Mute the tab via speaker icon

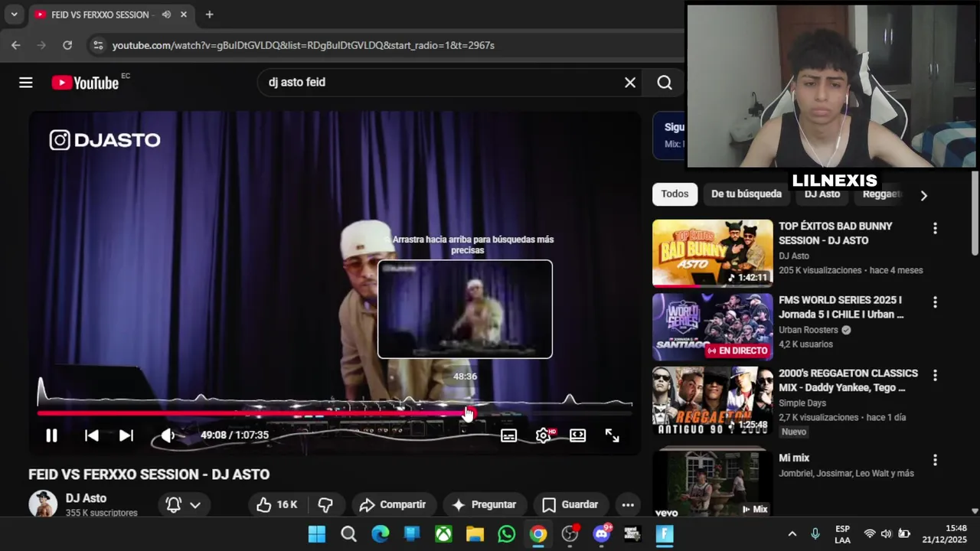coord(166,15)
